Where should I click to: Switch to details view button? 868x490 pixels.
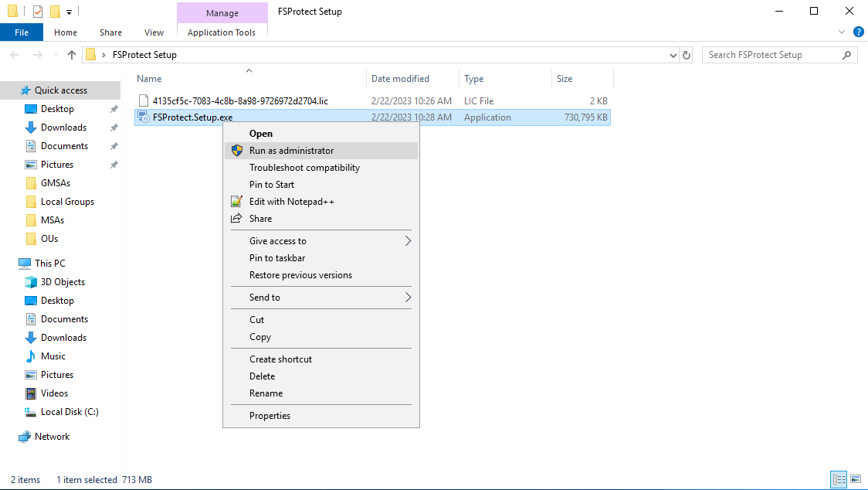tap(839, 480)
